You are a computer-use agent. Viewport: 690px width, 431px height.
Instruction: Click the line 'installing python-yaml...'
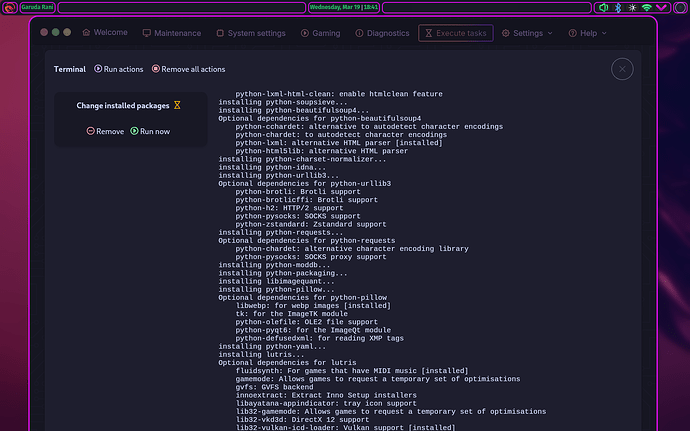pos(272,346)
